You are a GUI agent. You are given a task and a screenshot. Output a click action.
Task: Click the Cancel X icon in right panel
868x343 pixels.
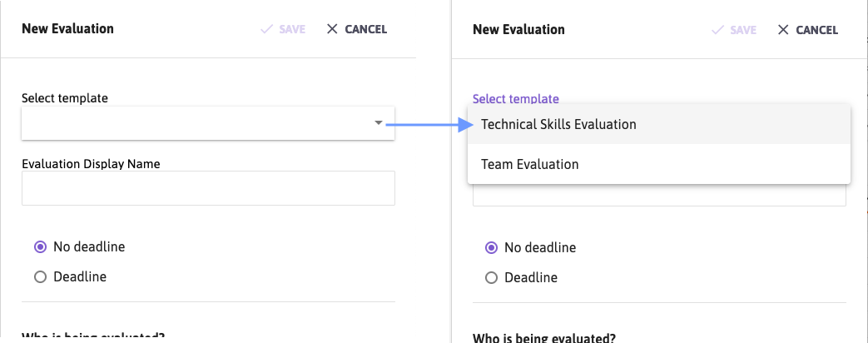pyautogui.click(x=783, y=29)
